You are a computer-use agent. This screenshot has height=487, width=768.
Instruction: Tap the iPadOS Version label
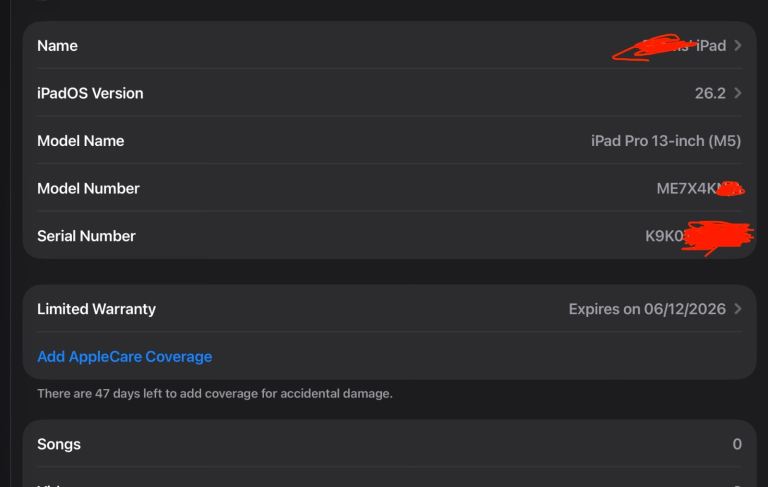click(90, 93)
